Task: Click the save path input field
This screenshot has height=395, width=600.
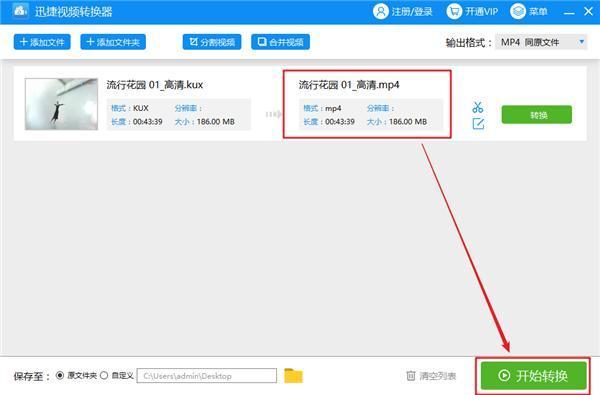Action: coord(207,375)
